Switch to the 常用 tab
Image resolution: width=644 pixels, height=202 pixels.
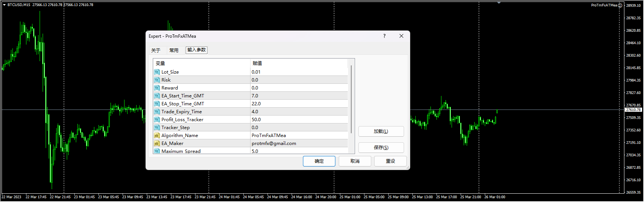click(x=174, y=50)
